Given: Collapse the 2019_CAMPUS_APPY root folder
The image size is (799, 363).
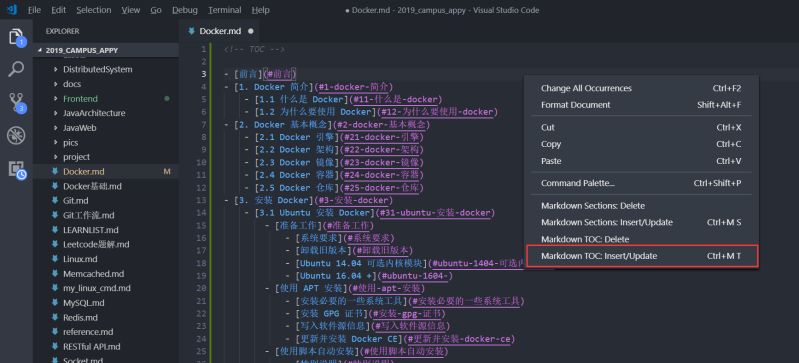Looking at the screenshot, I should pos(106,50).
